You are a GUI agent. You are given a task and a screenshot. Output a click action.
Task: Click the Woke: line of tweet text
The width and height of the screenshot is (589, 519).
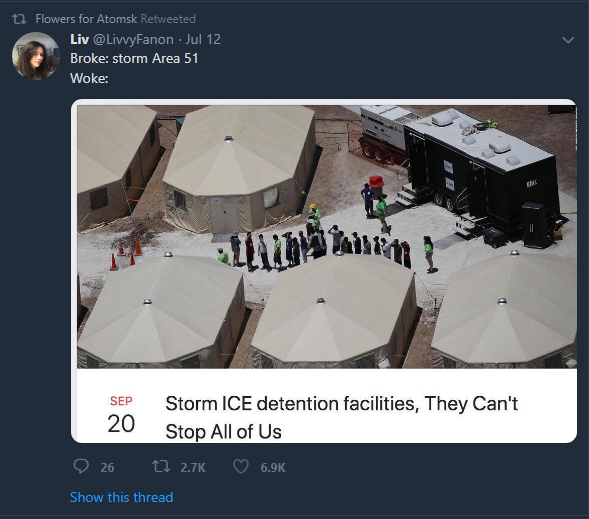coord(89,78)
